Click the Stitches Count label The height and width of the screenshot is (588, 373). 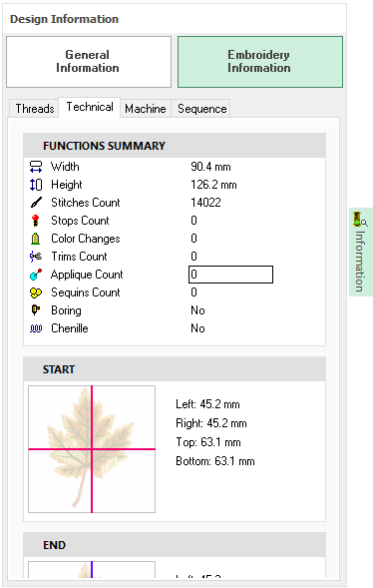click(x=86, y=203)
